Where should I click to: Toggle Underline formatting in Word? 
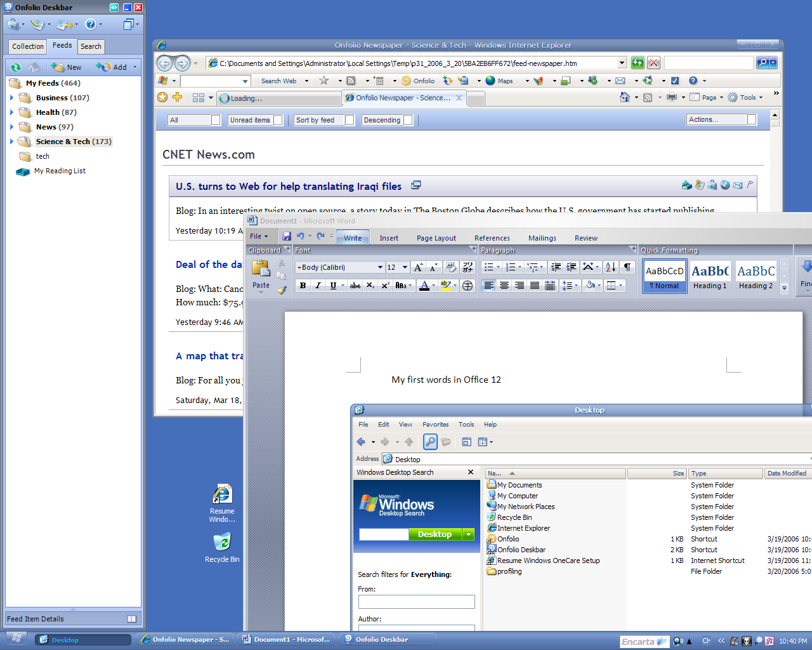click(333, 286)
